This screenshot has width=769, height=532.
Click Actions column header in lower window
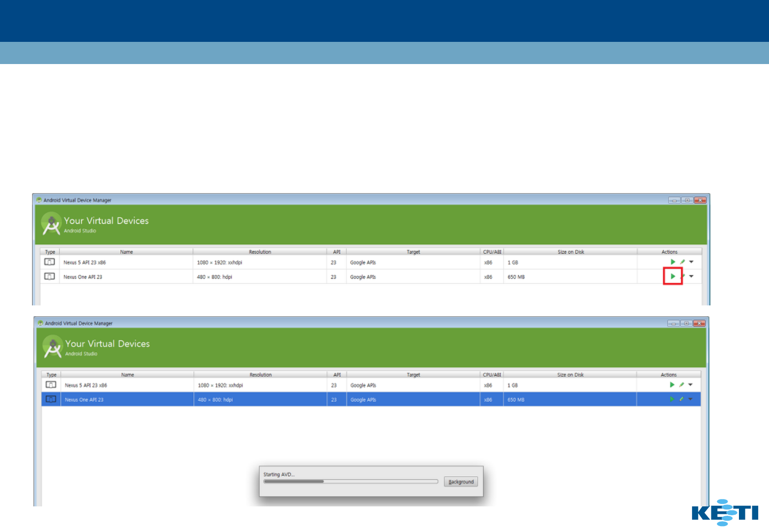(668, 375)
